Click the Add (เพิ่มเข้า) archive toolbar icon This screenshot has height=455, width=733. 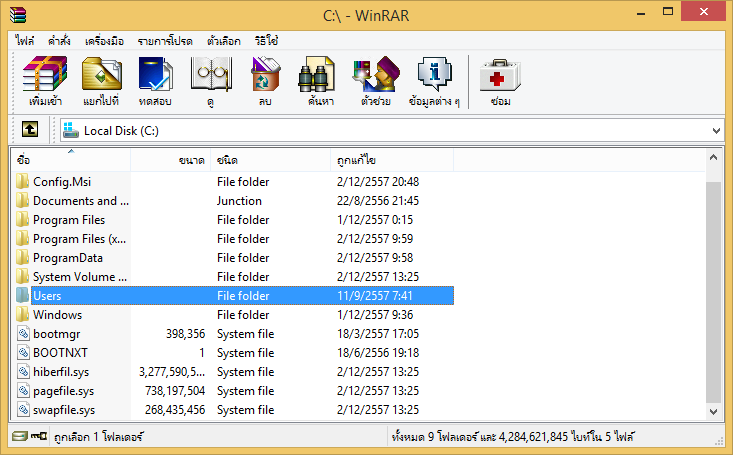tap(45, 74)
